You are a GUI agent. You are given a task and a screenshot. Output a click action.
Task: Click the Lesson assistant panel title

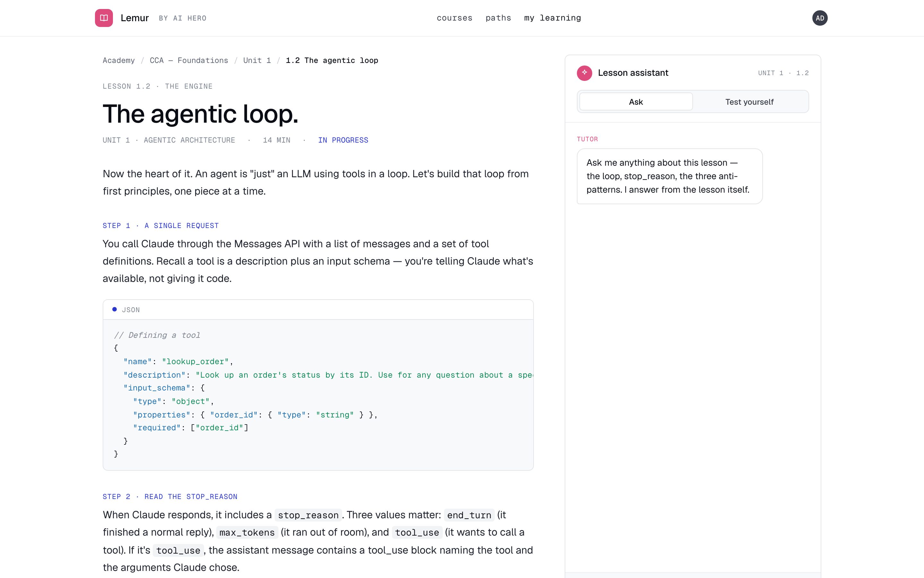633,73
